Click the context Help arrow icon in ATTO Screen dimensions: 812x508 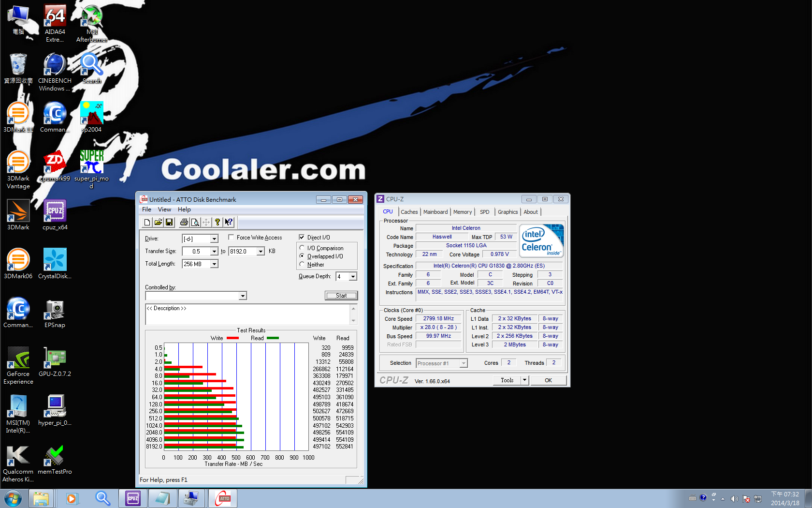pos(229,222)
